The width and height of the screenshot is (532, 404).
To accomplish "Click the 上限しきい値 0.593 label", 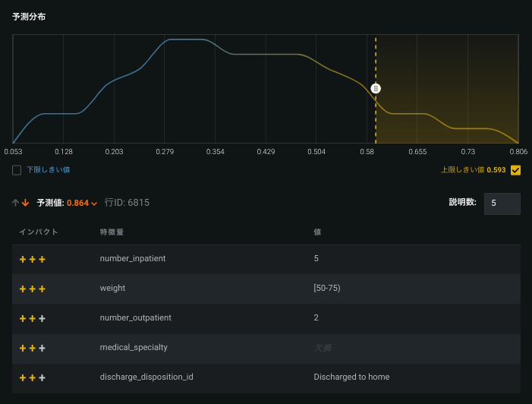I will pyautogui.click(x=473, y=170).
